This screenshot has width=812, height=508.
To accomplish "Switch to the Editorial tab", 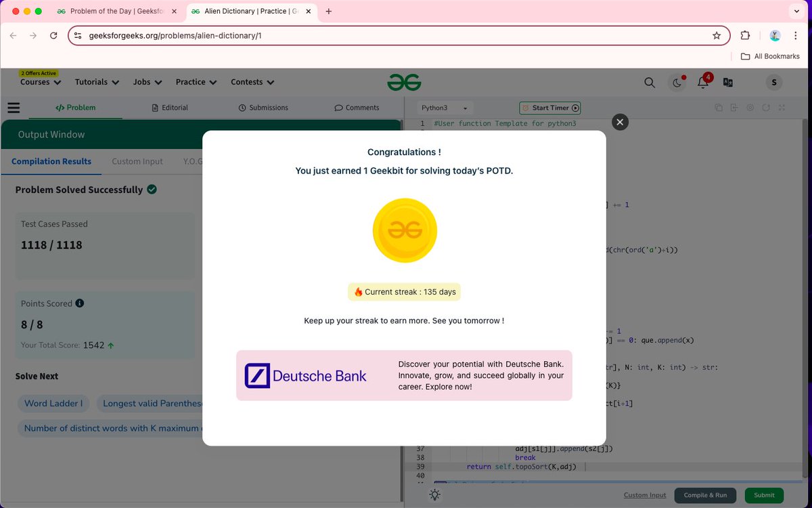I will click(170, 108).
